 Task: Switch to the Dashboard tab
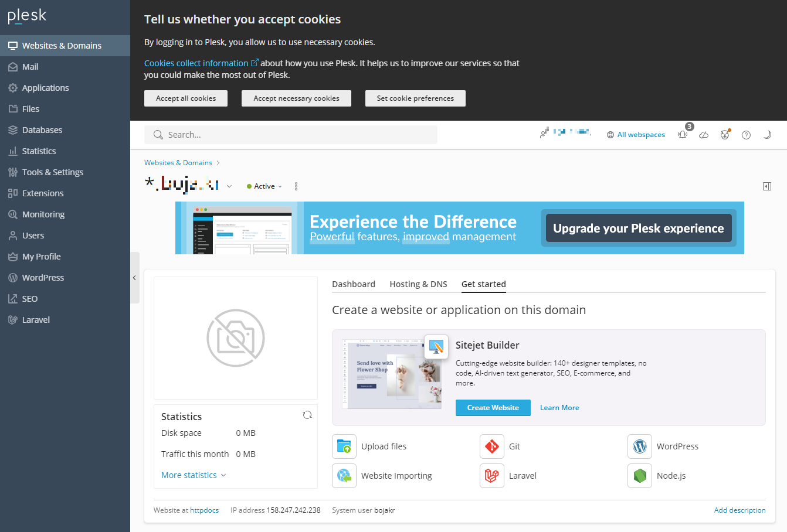[354, 284]
